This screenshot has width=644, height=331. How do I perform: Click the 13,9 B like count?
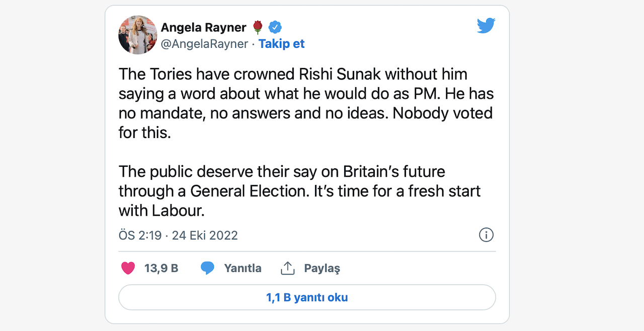coord(161,268)
